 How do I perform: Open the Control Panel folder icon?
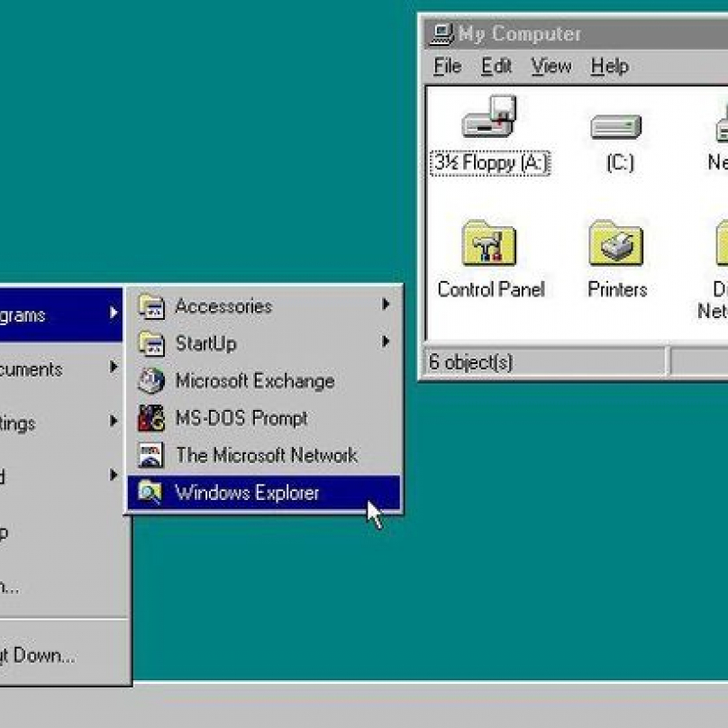tap(489, 242)
